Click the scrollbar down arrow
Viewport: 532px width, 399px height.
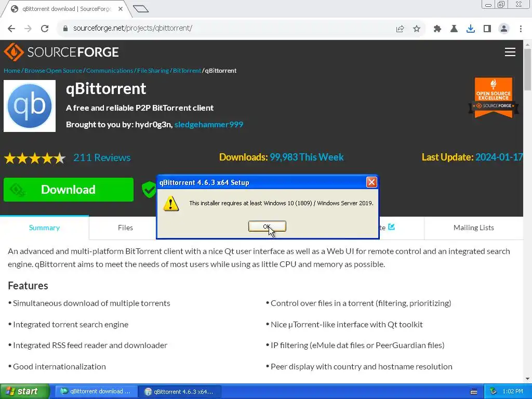[527, 379]
